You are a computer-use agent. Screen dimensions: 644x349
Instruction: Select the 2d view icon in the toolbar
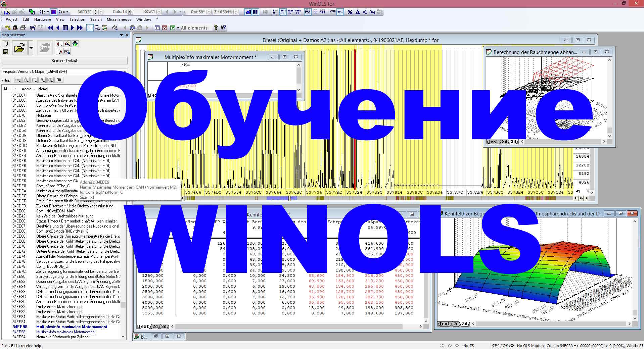tap(248, 12)
